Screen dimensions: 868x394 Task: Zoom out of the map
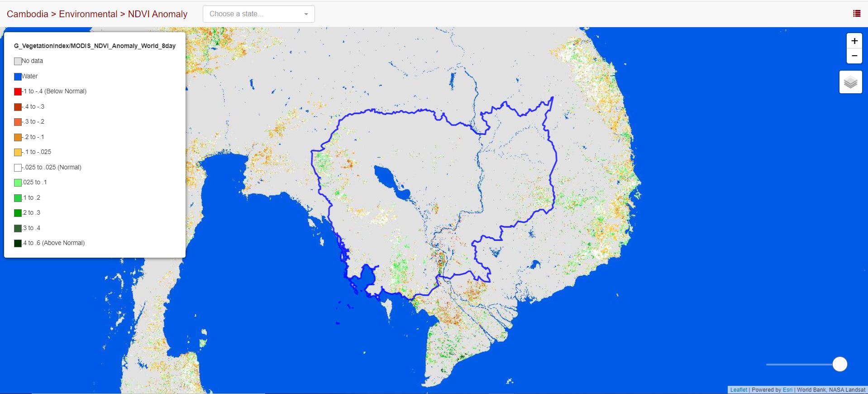pos(854,56)
